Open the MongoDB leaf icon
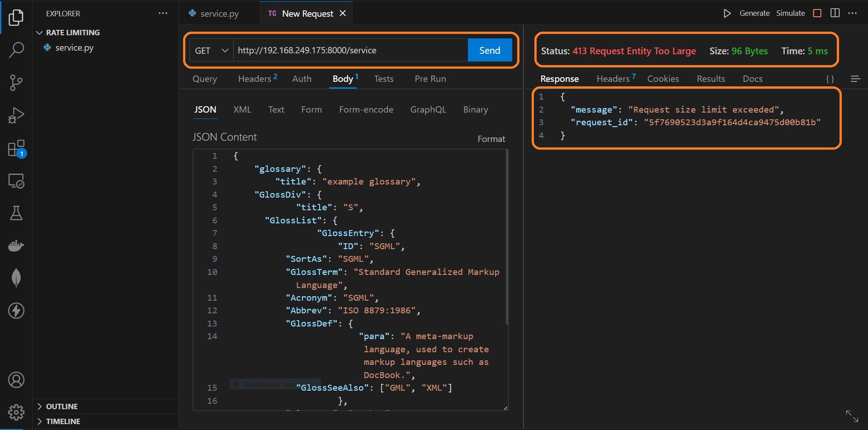The image size is (868, 430). click(16, 278)
